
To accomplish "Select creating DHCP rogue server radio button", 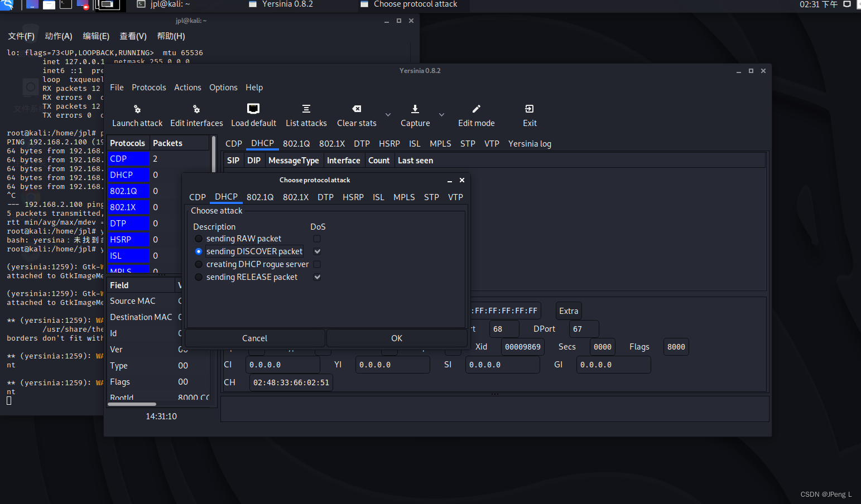I will click(x=199, y=264).
